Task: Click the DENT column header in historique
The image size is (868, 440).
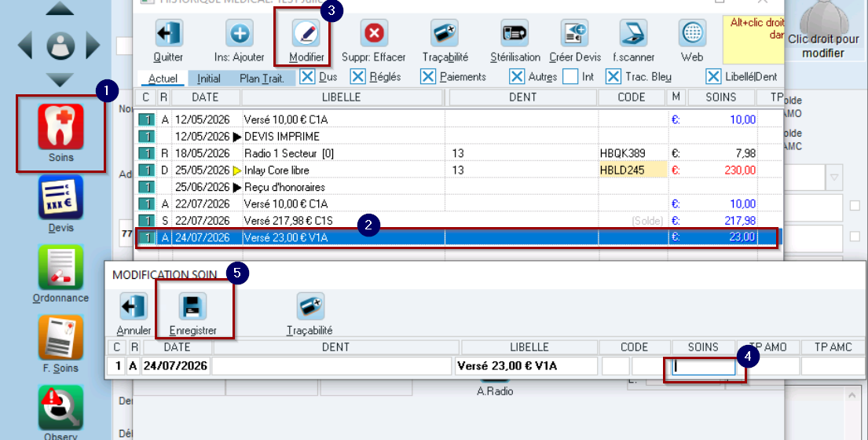Action: point(522,97)
